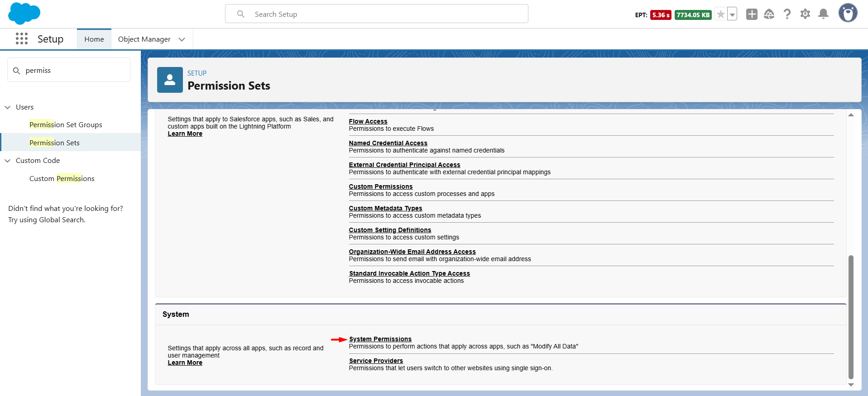Click the favorite star icon
The height and width of the screenshot is (396, 868).
[720, 14]
